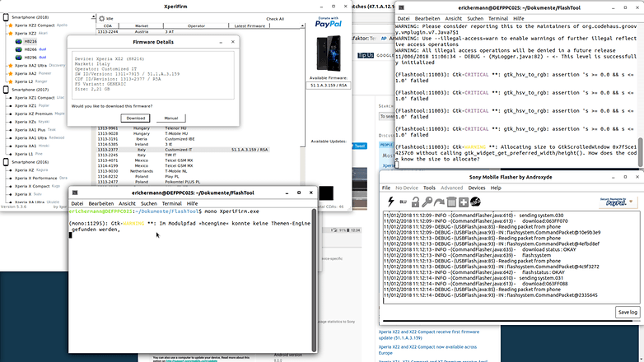Select Xperia XZ1 Compact tree item

40,98
